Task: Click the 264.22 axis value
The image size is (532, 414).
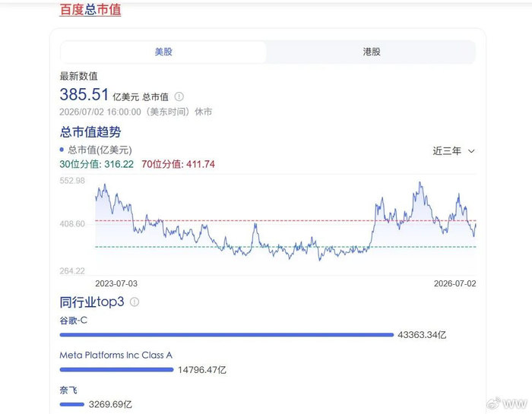Action: pyautogui.click(x=72, y=271)
